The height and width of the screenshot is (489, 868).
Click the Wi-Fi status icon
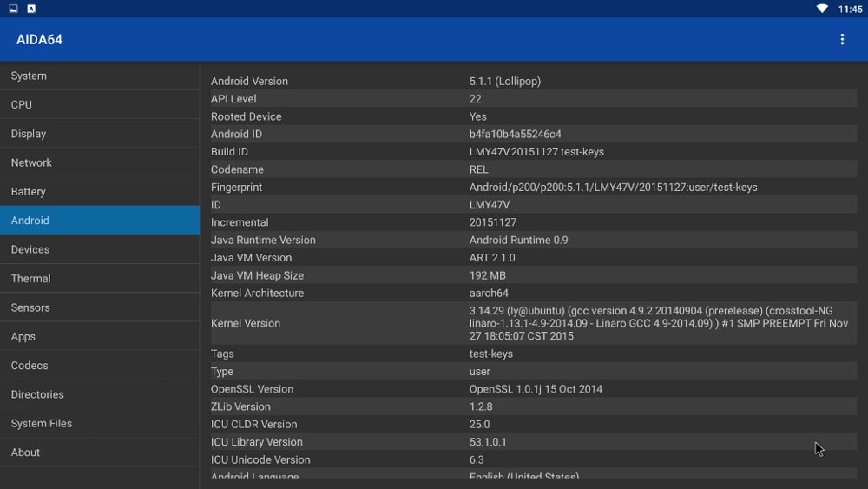pyautogui.click(x=822, y=9)
